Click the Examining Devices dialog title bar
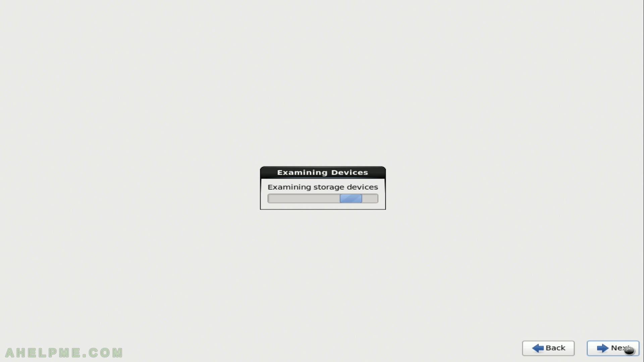The width and height of the screenshot is (644, 362). pos(322,172)
